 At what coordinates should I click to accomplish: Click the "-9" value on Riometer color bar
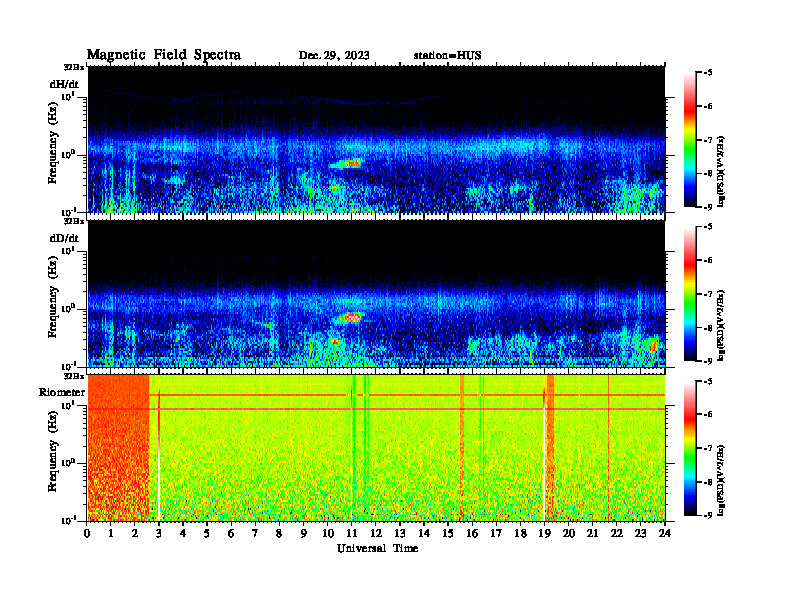(708, 515)
